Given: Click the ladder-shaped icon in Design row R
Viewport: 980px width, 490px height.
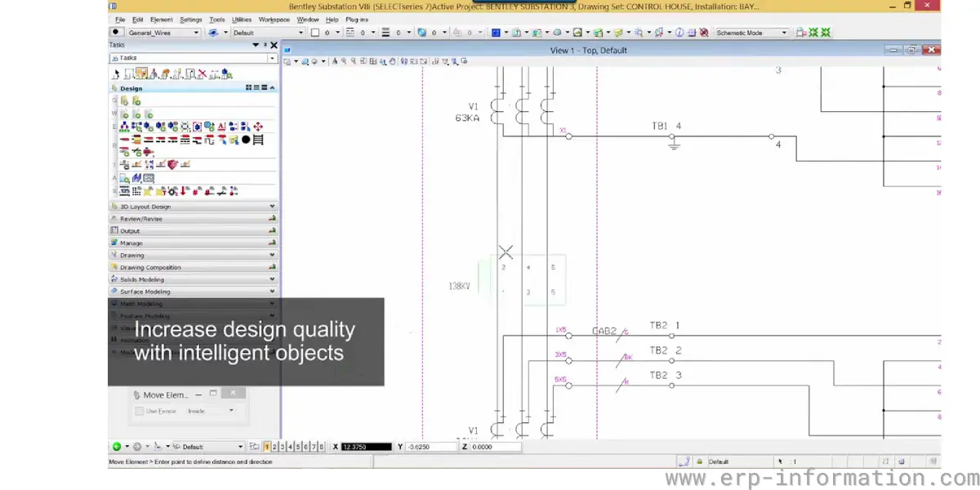Looking at the screenshot, I should click(x=258, y=140).
